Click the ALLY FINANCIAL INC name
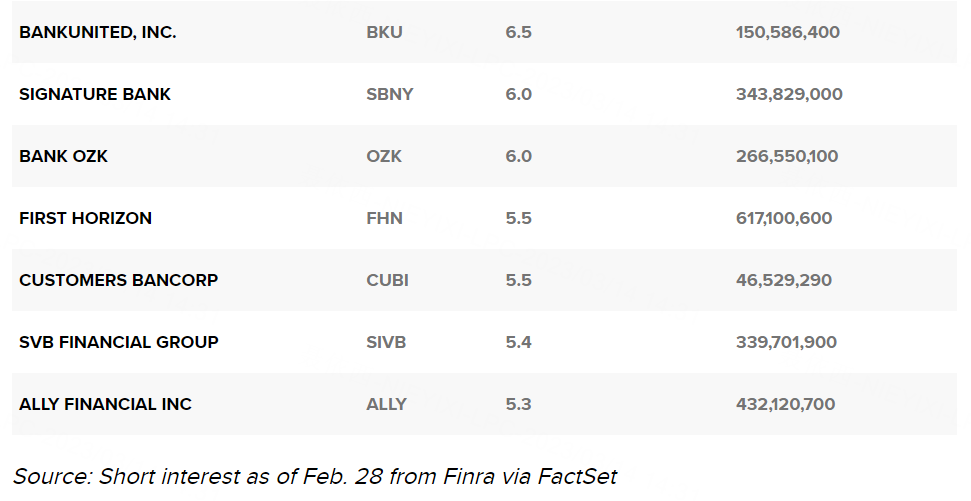 tap(105, 404)
